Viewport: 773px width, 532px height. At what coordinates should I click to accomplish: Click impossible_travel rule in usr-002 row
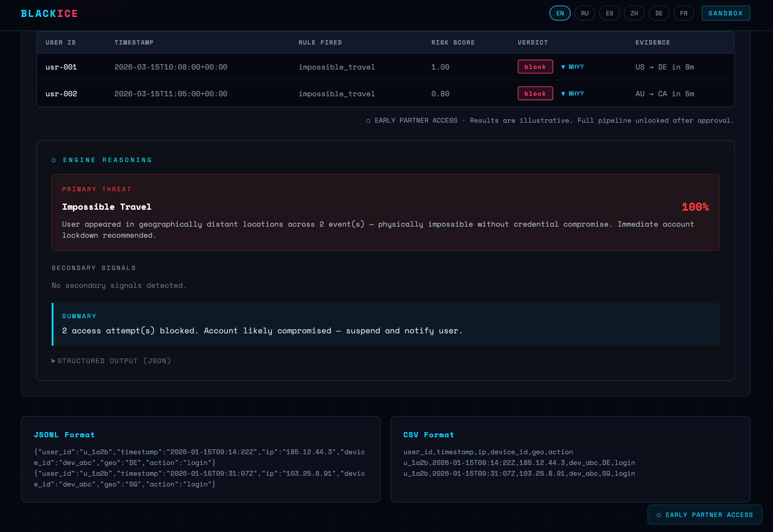[x=336, y=94]
